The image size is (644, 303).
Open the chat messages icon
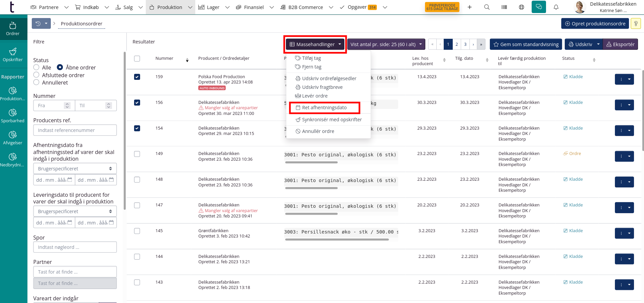539,7
